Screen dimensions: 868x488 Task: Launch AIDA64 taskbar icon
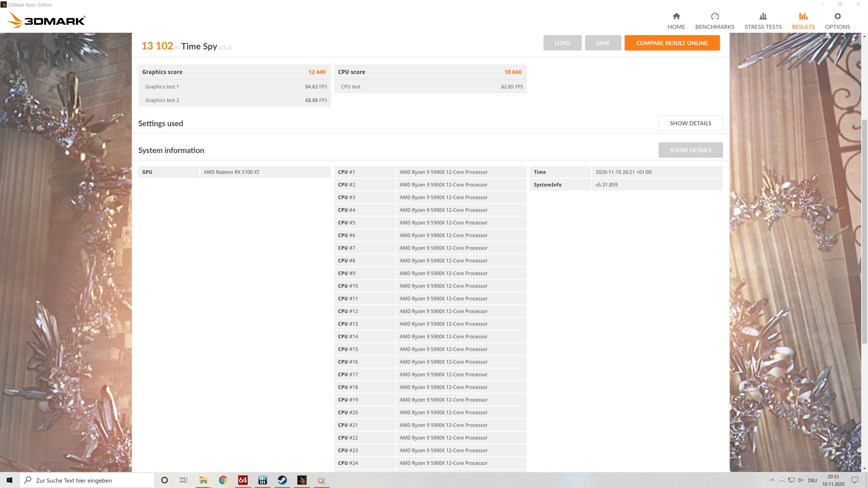243,480
